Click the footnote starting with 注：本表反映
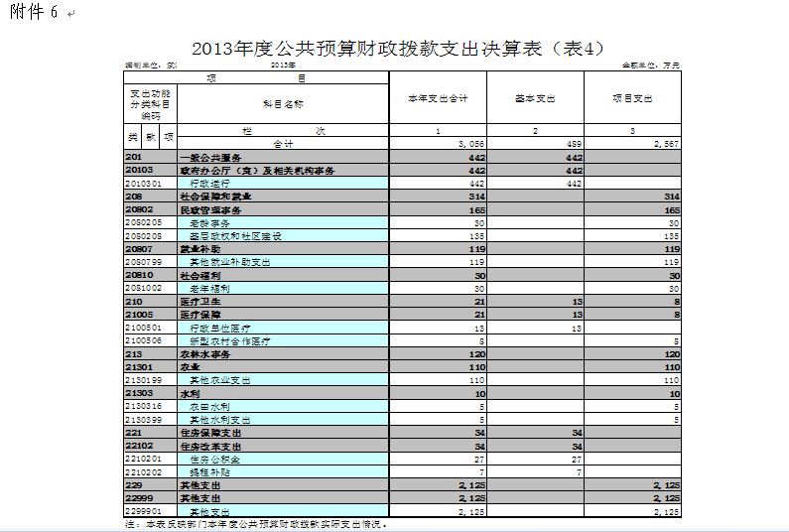The height and width of the screenshot is (532, 789). click(x=256, y=524)
